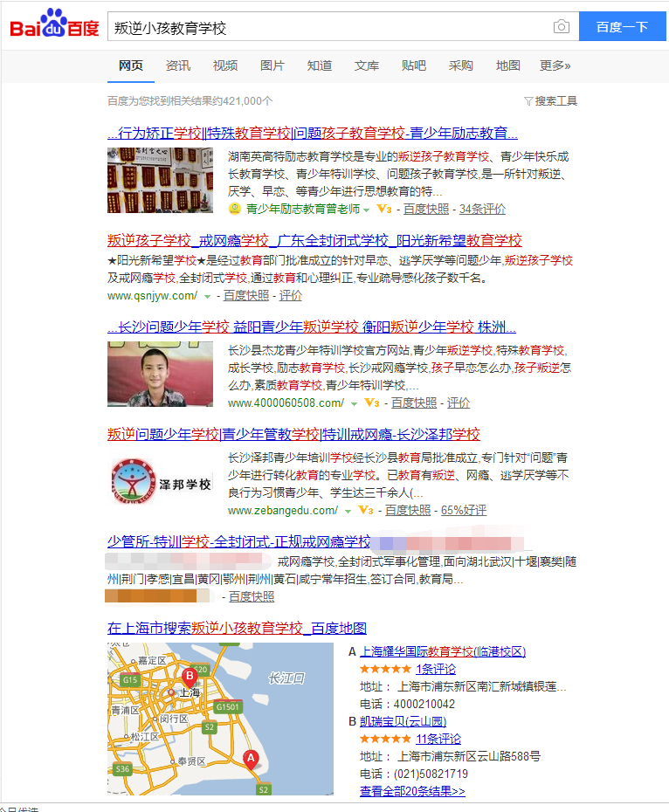Switch to the 文库 tab
Viewport: 669px width, 812px height.
tap(366, 65)
